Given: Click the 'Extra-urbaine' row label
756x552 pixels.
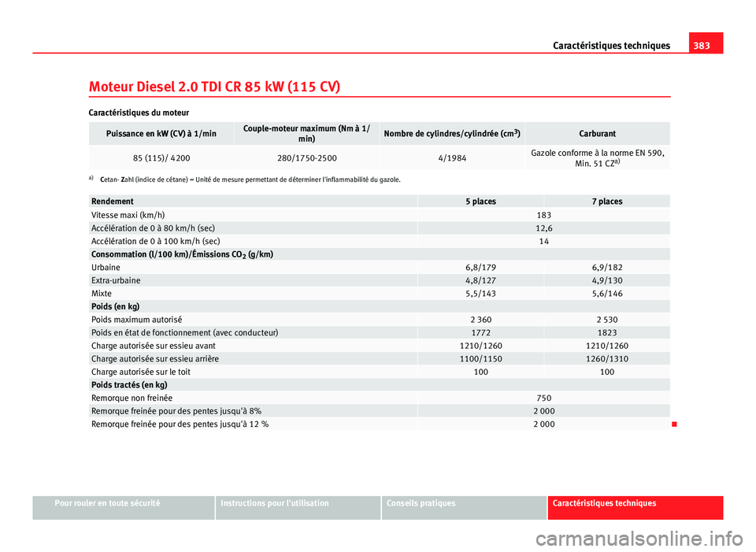Looking at the screenshot, I should click(116, 280).
